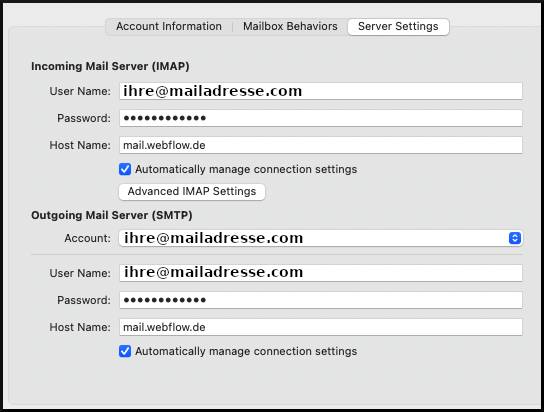Click the Incoming Mail Server (IMAP) heading
Viewport: 544px width, 412px height.
click(x=110, y=66)
